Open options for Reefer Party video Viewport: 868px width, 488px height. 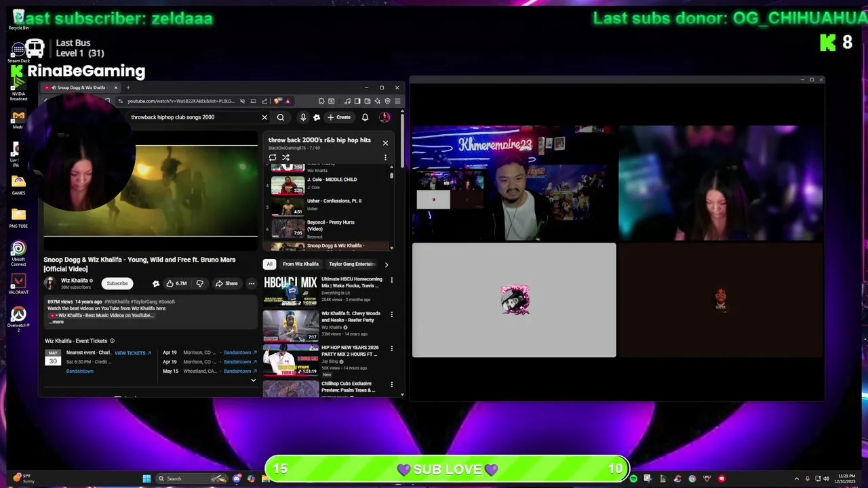[x=391, y=314]
